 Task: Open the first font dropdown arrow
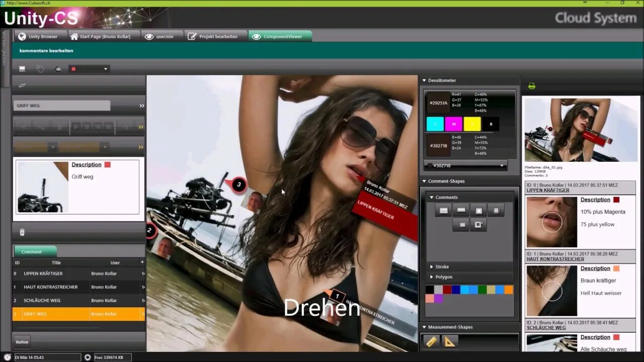[x=53, y=147]
